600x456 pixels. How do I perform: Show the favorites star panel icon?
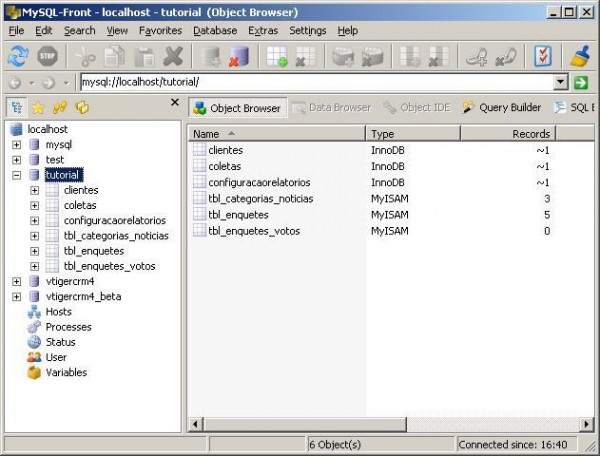point(38,108)
